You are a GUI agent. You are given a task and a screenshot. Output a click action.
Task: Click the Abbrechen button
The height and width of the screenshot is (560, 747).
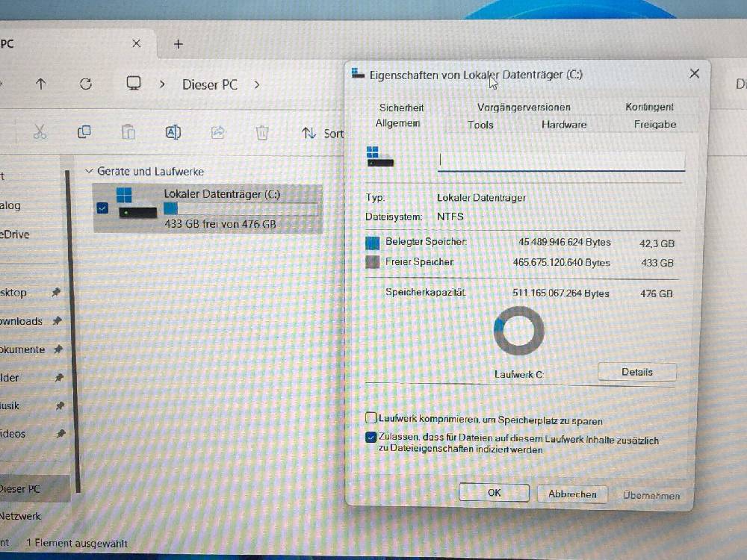click(x=573, y=494)
